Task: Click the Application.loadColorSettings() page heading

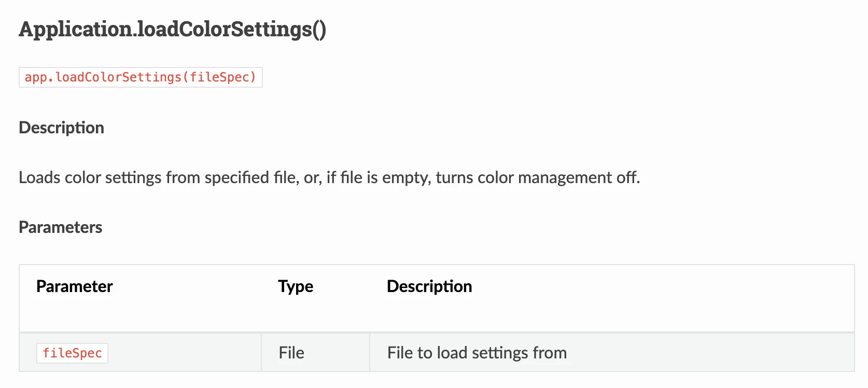Action: pyautogui.click(x=172, y=29)
